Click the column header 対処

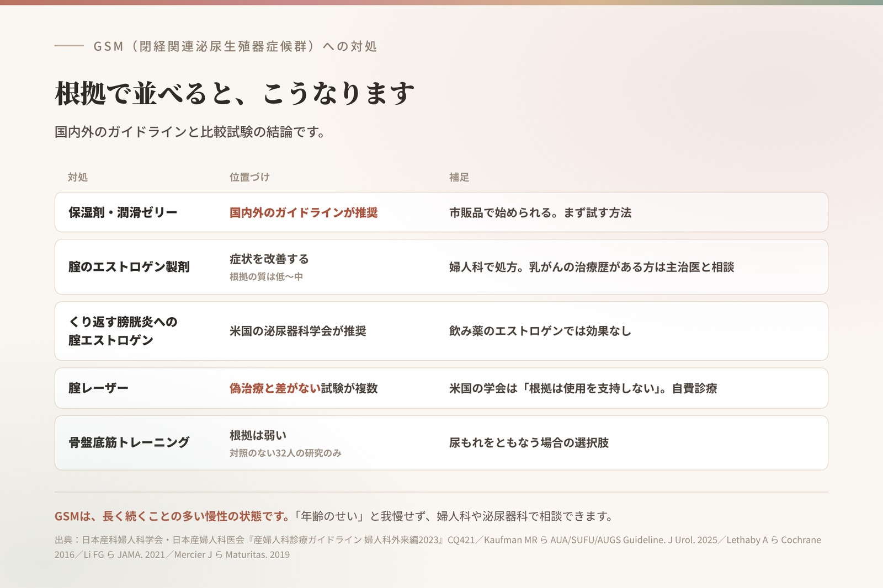point(78,177)
